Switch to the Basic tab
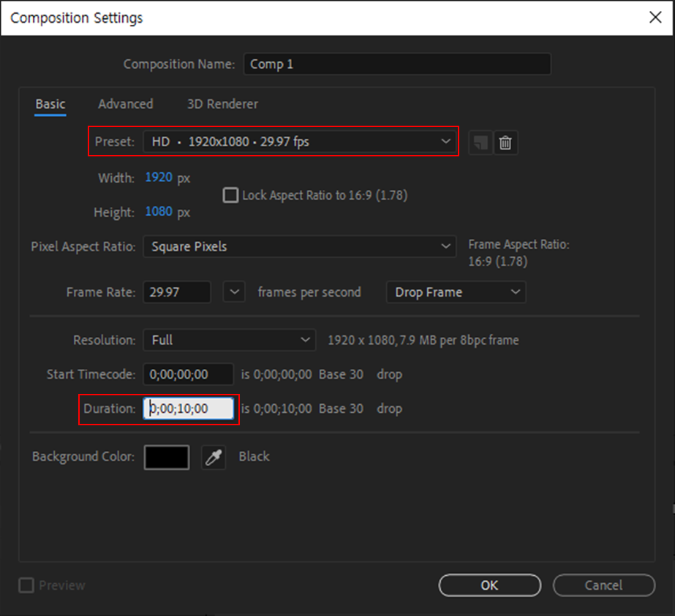 coord(50,104)
